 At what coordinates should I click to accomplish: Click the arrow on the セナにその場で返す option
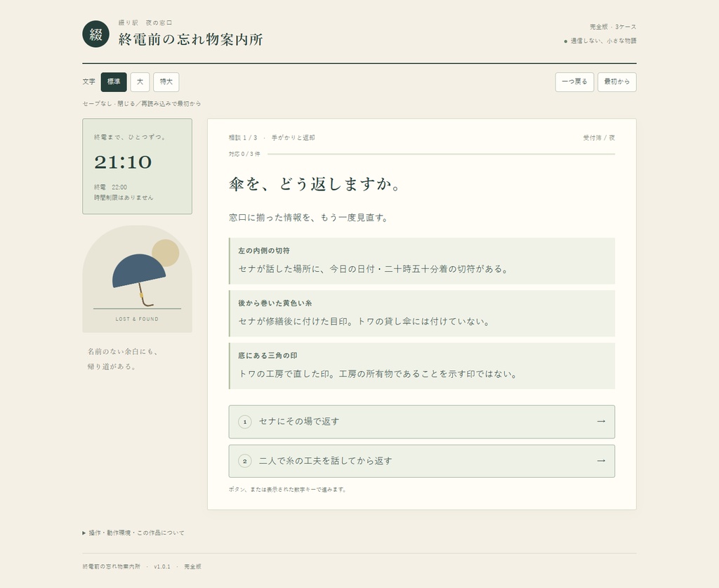601,421
